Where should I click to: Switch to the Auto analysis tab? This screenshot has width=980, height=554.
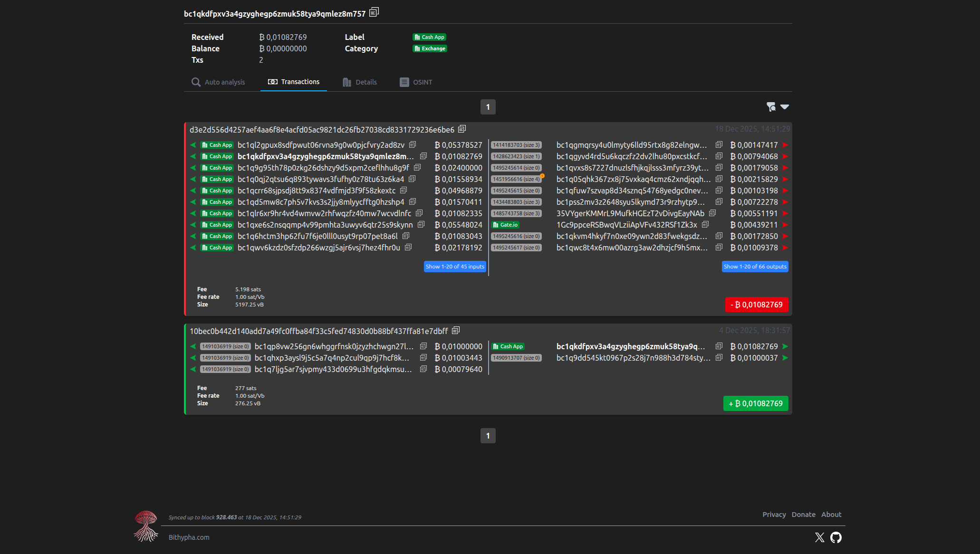[218, 82]
